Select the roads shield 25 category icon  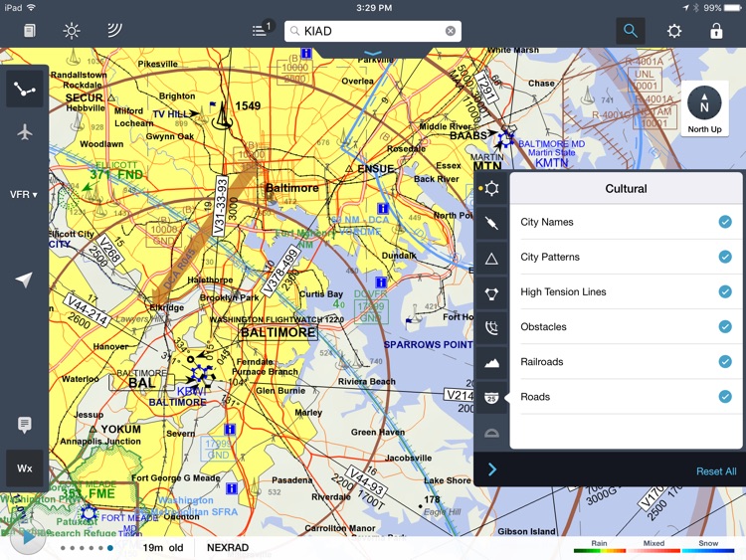point(491,398)
